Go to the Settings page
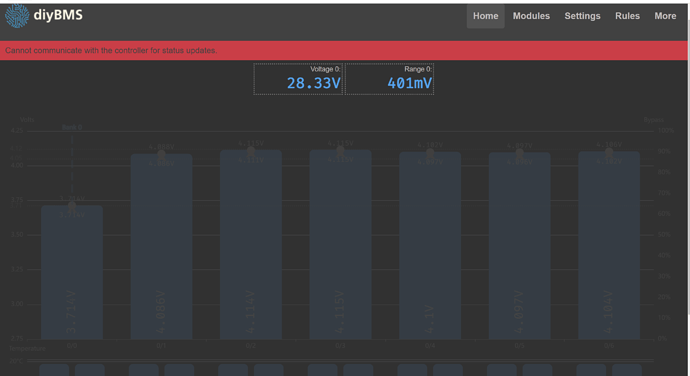Viewport: 690px width, 376px height. 582,16
